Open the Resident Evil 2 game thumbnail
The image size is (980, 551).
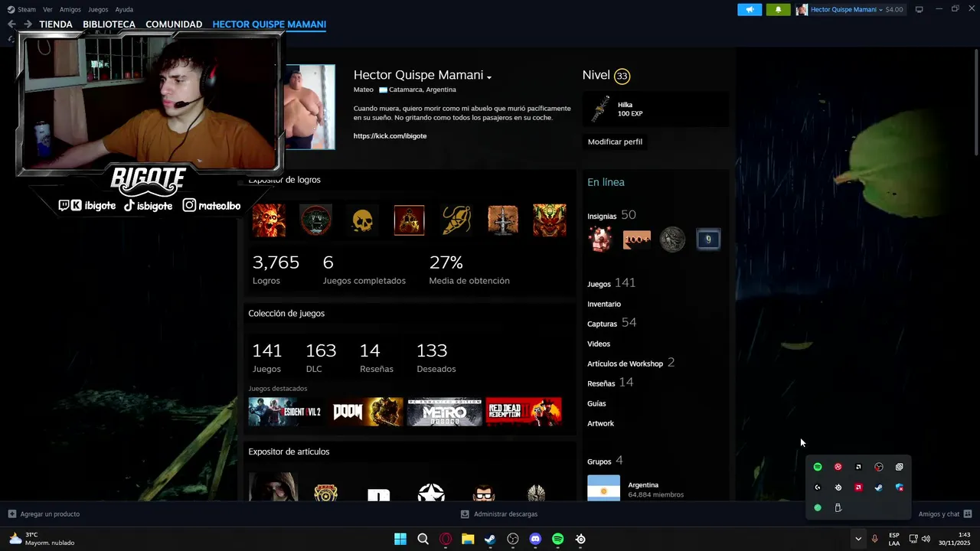286,412
